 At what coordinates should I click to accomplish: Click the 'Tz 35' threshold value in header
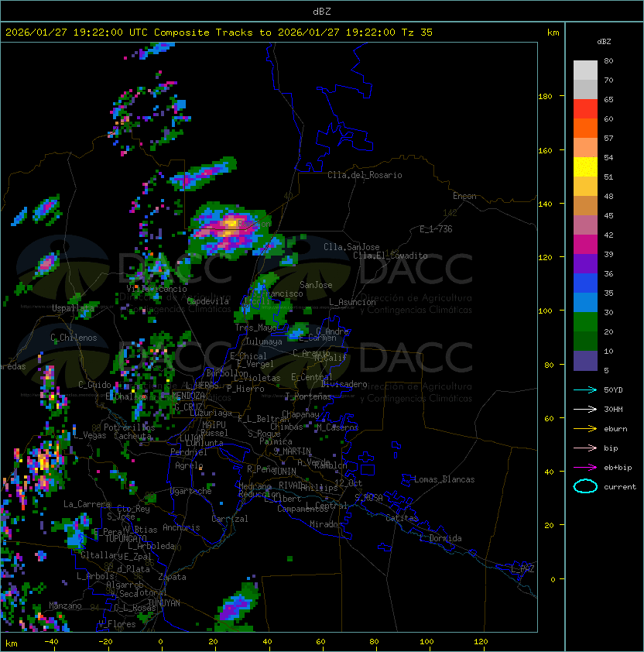point(417,33)
